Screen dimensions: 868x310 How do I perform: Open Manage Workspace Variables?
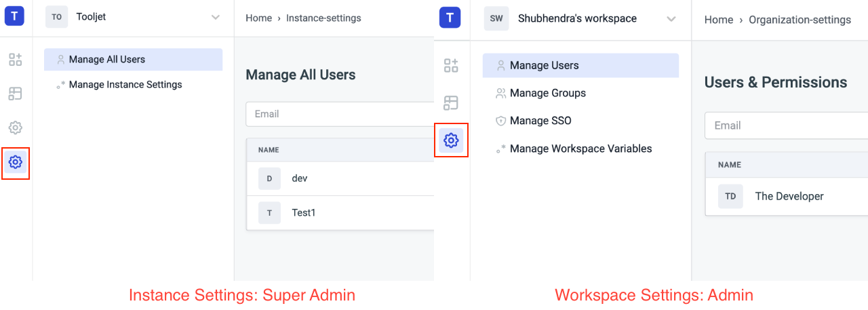[x=580, y=149]
